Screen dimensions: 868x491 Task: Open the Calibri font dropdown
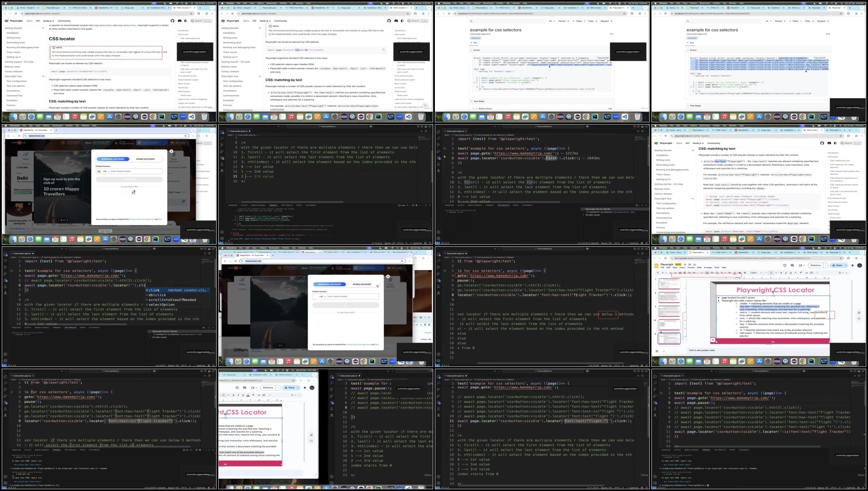tap(756, 273)
